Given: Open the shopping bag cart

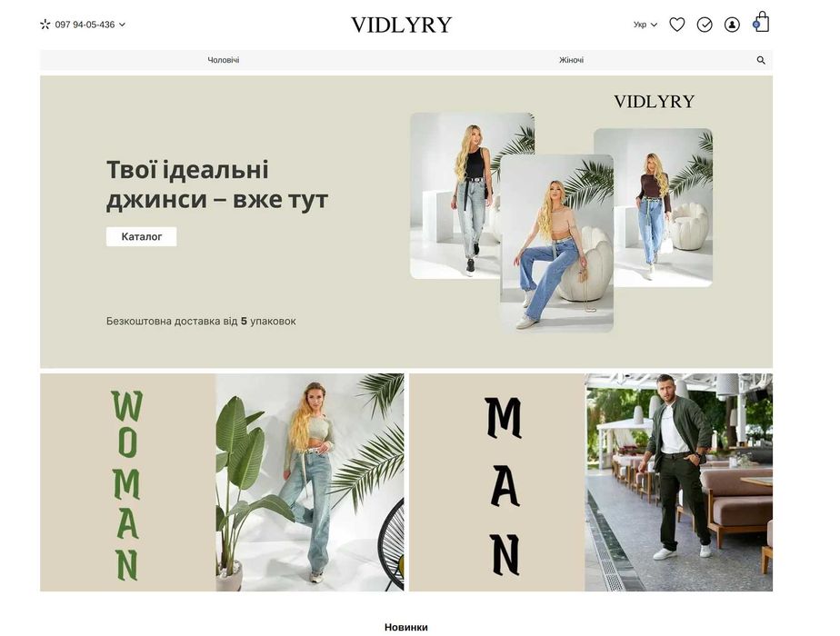Looking at the screenshot, I should point(761,22).
